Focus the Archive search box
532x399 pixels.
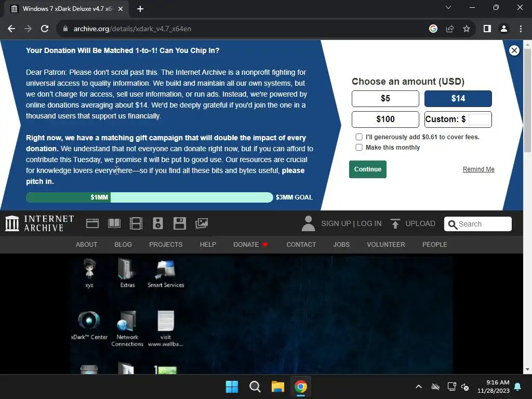(478, 224)
